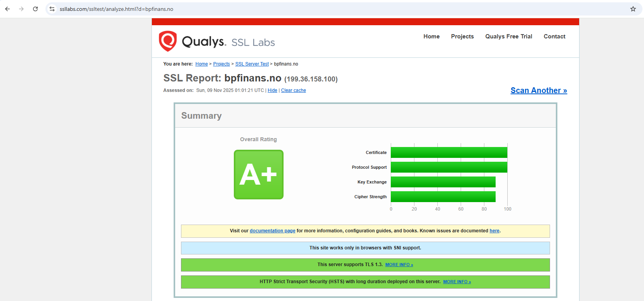The height and width of the screenshot is (301, 644).
Task: Click the Summary heading
Action: [202, 116]
